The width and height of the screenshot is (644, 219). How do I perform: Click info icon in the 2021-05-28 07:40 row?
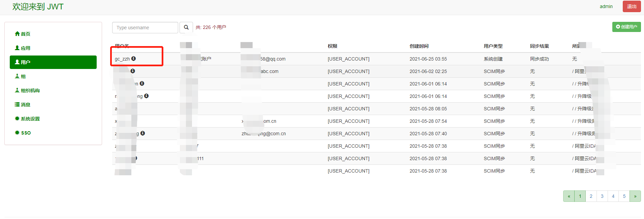(x=143, y=133)
